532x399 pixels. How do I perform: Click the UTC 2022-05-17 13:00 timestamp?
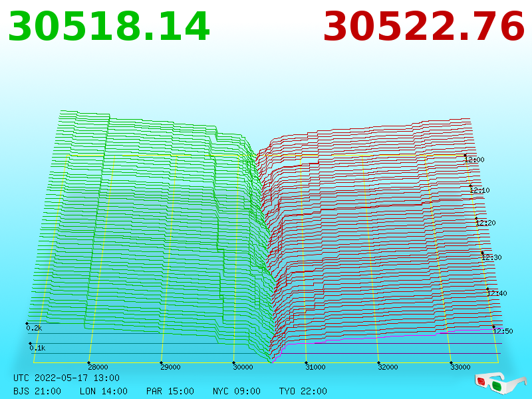pos(66,378)
